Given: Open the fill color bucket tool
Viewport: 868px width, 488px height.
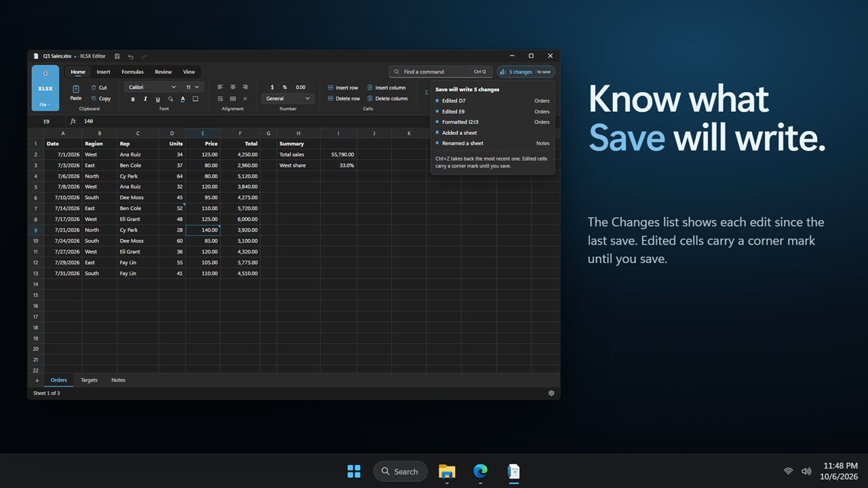Looking at the screenshot, I should [x=170, y=99].
